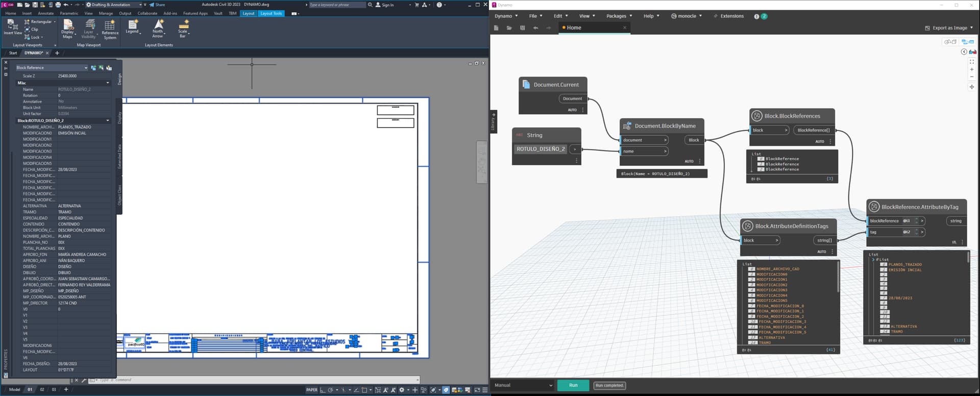Switch to the Annotate ribbon tab
This screenshot has height=396, width=980.
click(45, 13)
